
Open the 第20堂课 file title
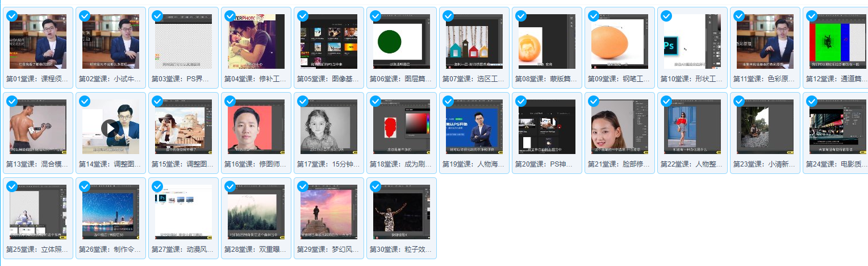[547, 164]
